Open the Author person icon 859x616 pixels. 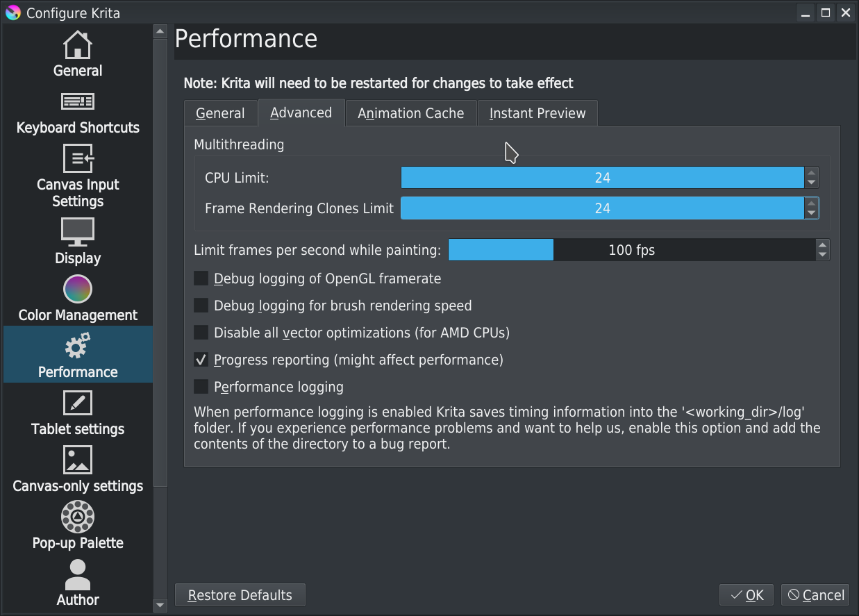(77, 574)
